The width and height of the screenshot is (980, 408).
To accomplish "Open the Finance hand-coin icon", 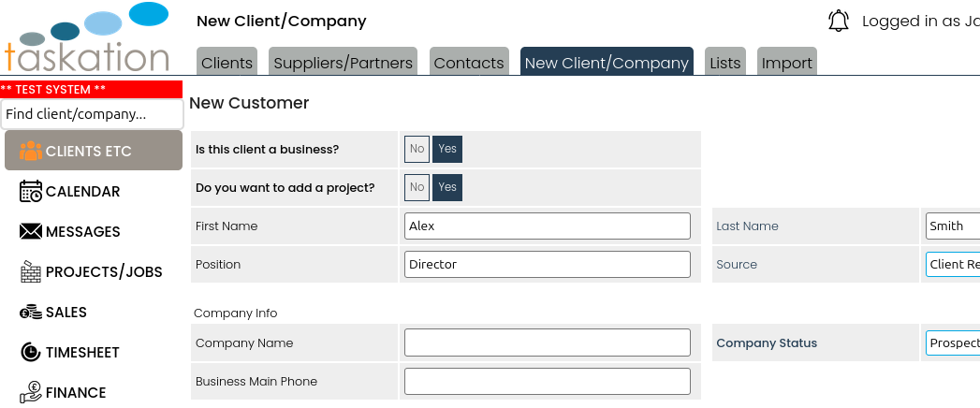I will (31, 392).
